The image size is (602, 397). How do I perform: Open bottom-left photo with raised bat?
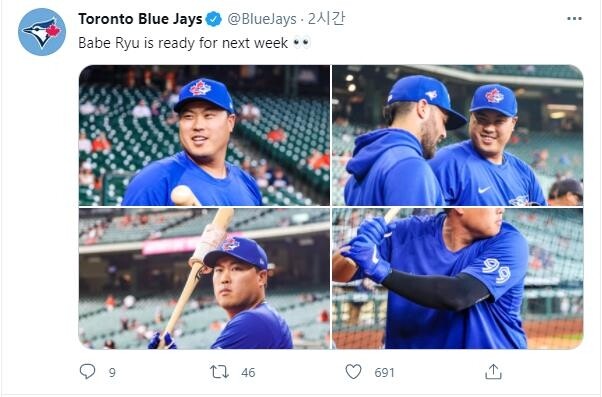pos(204,278)
